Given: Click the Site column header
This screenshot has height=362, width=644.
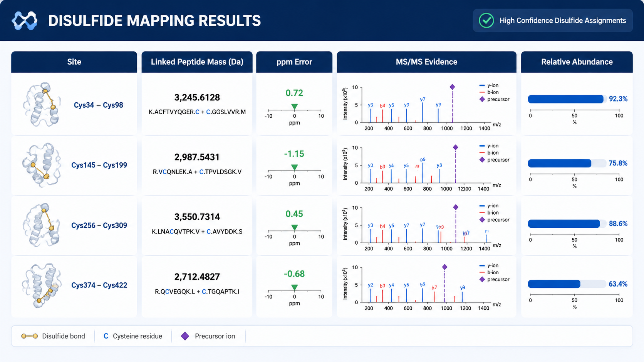Looking at the screenshot, I should (74, 62).
